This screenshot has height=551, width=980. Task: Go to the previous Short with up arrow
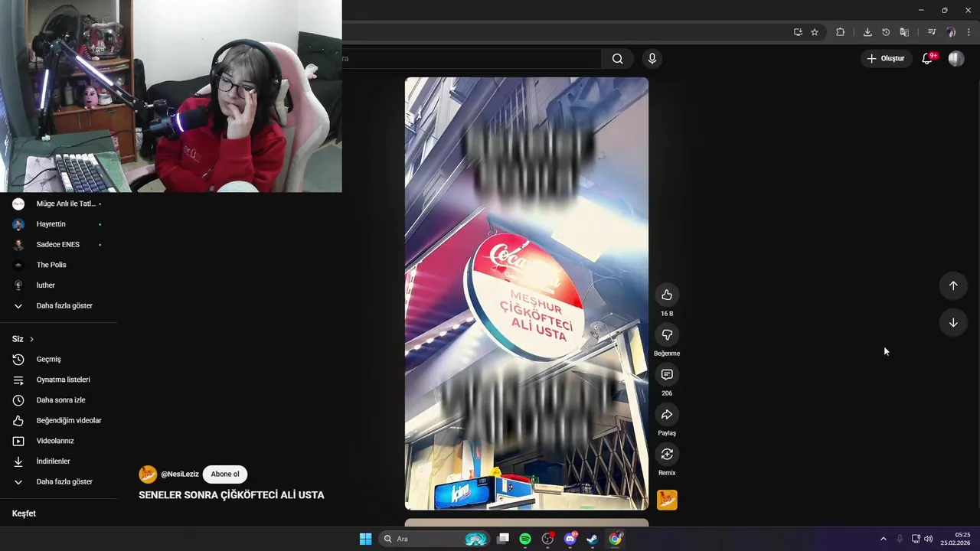point(953,285)
